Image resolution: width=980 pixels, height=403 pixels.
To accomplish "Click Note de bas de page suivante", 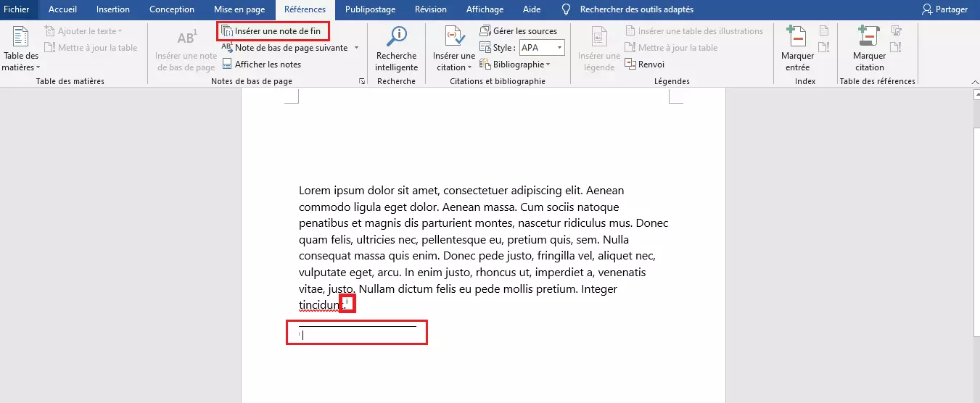I will point(284,48).
